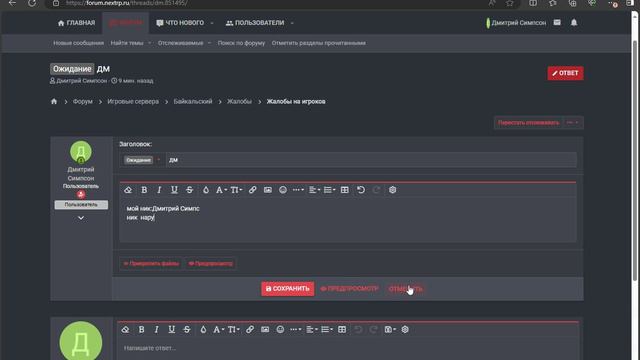Toggle Italic in the reply editor toolbar
Viewport: 640px width, 360px height.
pos(156,329)
